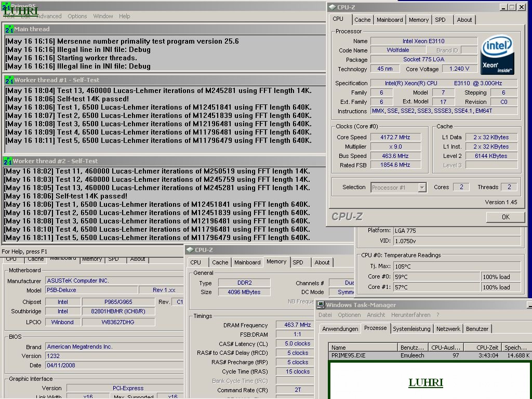The width and height of the screenshot is (532, 399).
Task: Click the Worker thread #2 window icon
Action: point(7,161)
